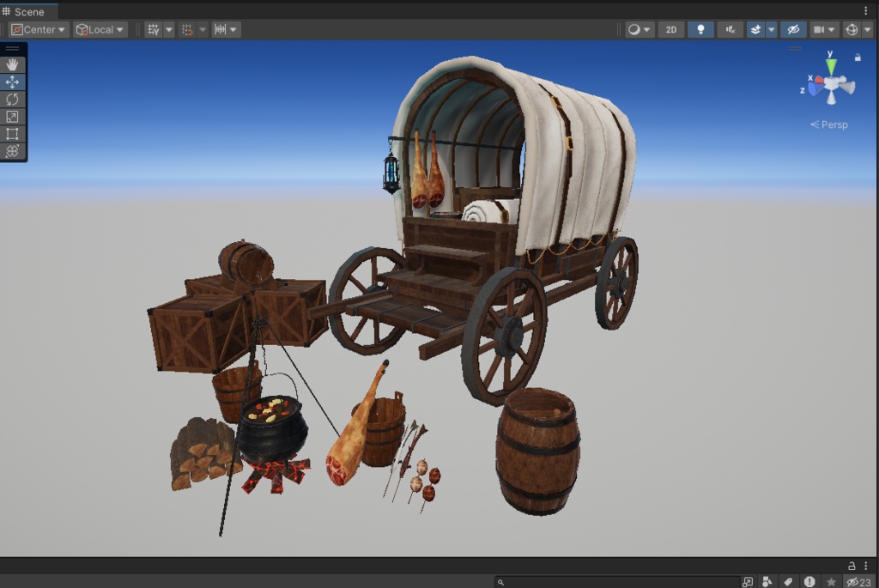
Task: Click the tools overlay drag handle
Action: coord(12,49)
